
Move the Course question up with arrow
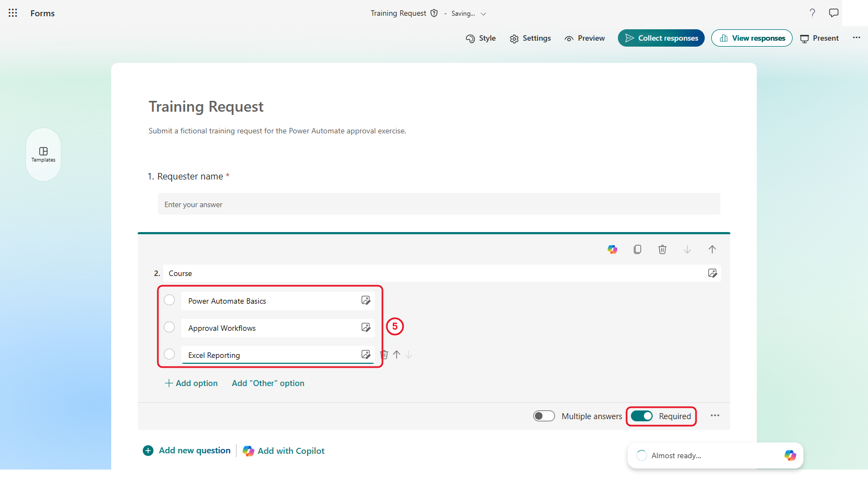[712, 249]
